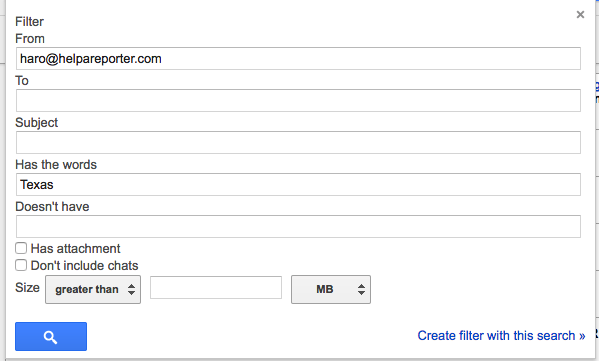This screenshot has width=599, height=361.
Task: Click the Filter heading text
Action: pyautogui.click(x=29, y=22)
